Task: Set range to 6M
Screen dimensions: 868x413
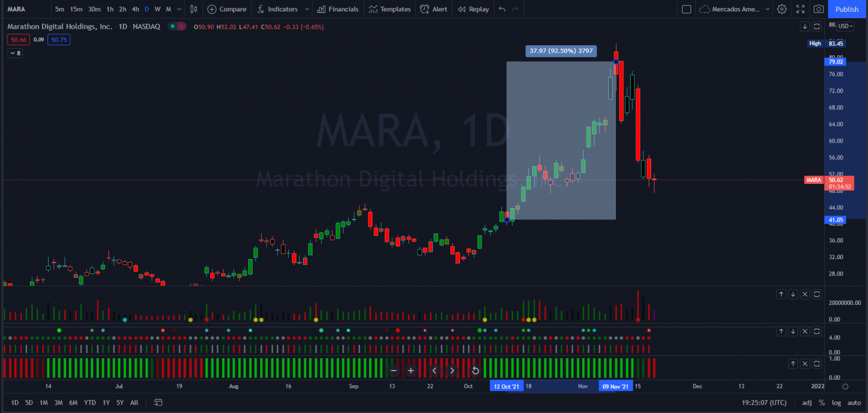Action: 73,403
